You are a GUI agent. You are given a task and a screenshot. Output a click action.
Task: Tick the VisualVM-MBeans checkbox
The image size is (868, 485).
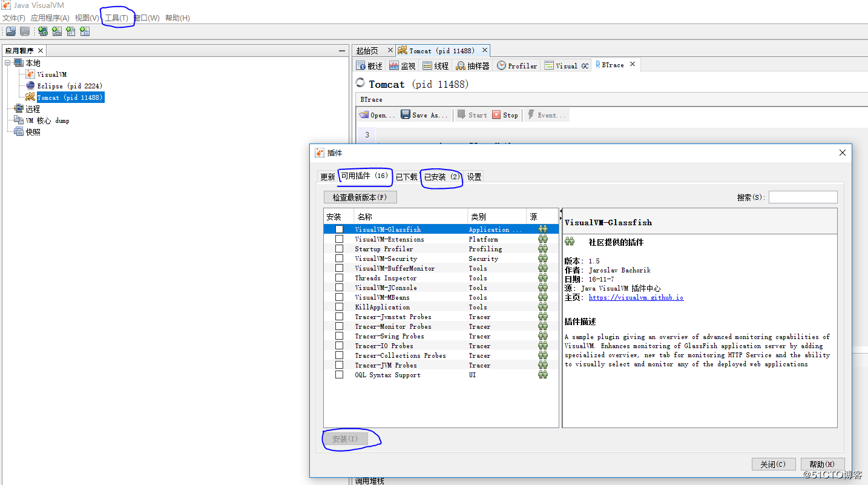point(339,297)
